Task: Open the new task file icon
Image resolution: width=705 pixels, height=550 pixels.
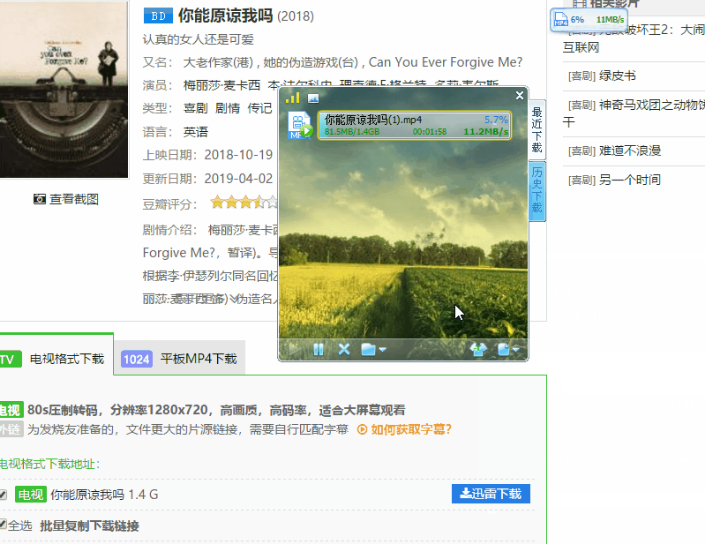Action: [504, 349]
